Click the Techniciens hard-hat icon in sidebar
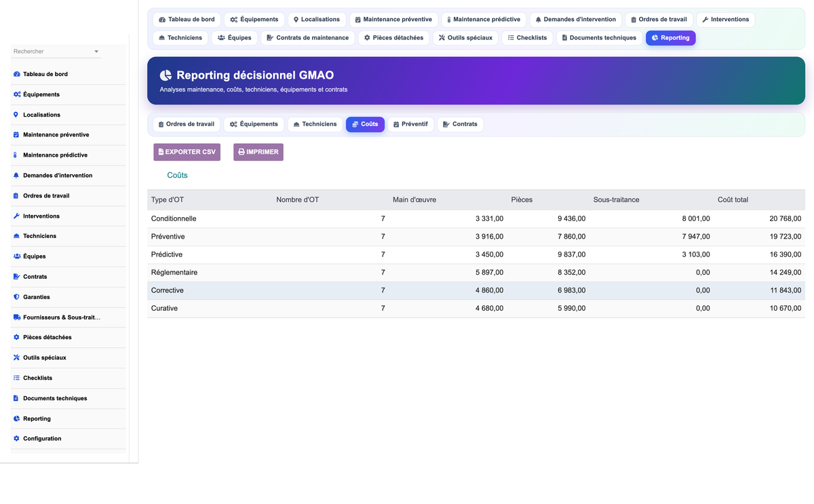The width and height of the screenshot is (814, 504). click(16, 236)
